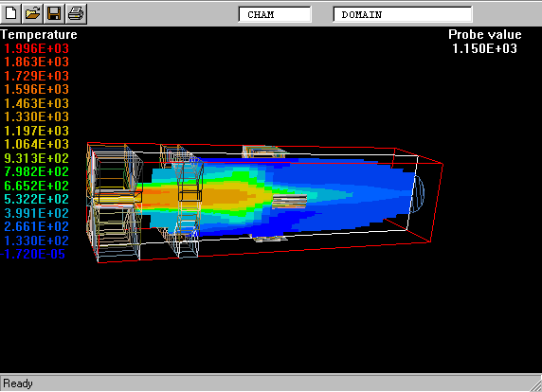This screenshot has height=392, width=542.
Task: Click the Ready status bar text
Action: [18, 383]
